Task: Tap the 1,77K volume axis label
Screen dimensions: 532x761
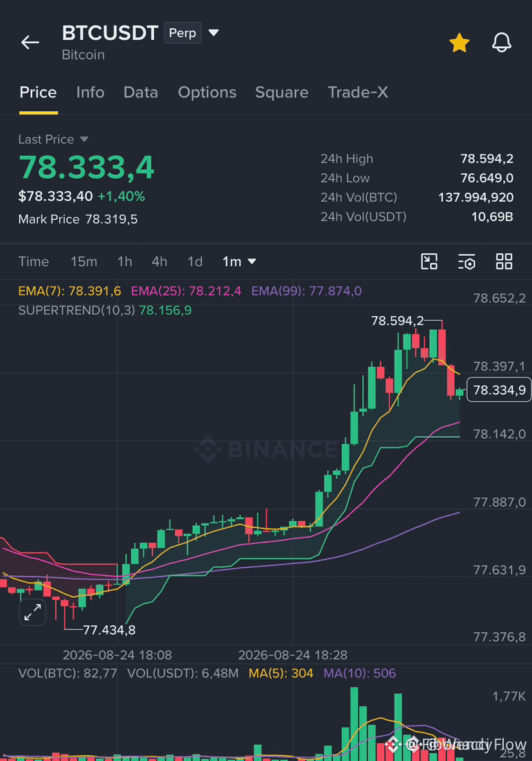Action: coord(509,697)
